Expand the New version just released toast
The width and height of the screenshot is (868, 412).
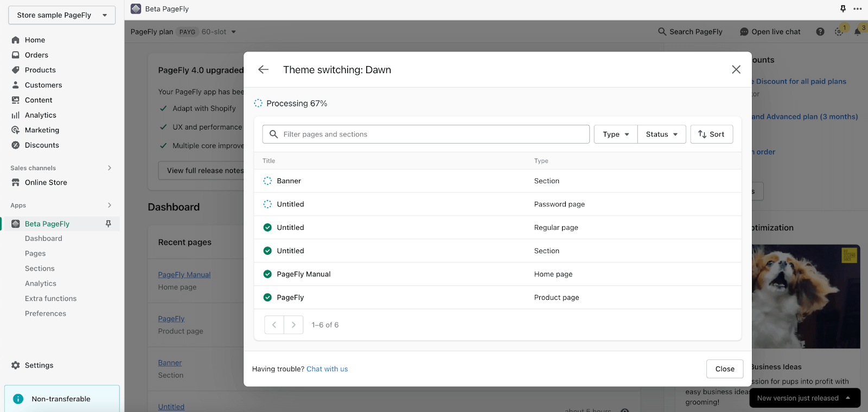point(805,398)
